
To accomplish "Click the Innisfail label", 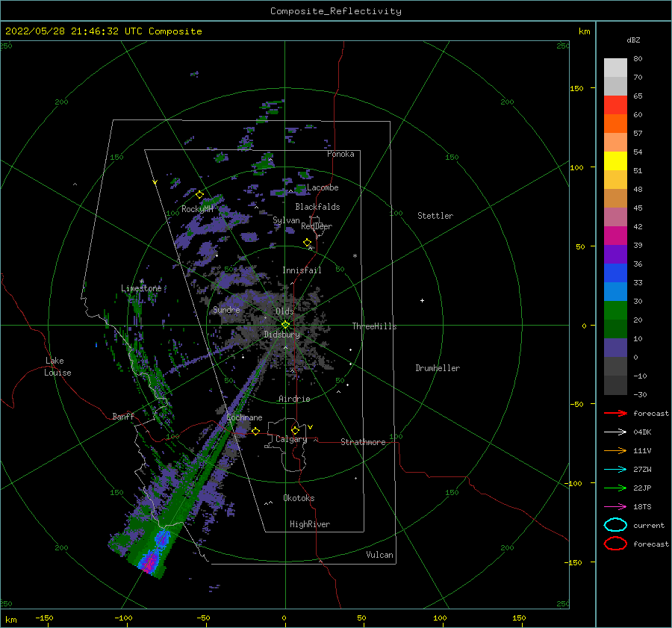I will [302, 270].
